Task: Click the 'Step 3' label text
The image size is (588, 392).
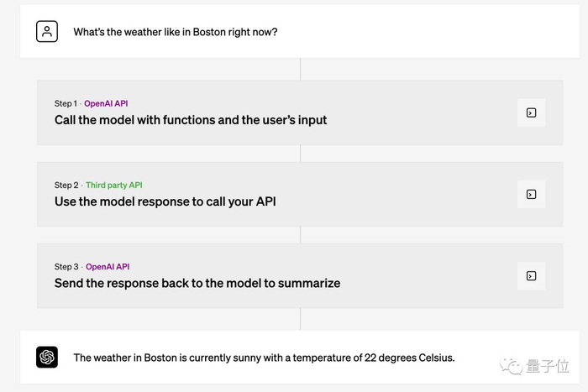Action: pos(66,267)
